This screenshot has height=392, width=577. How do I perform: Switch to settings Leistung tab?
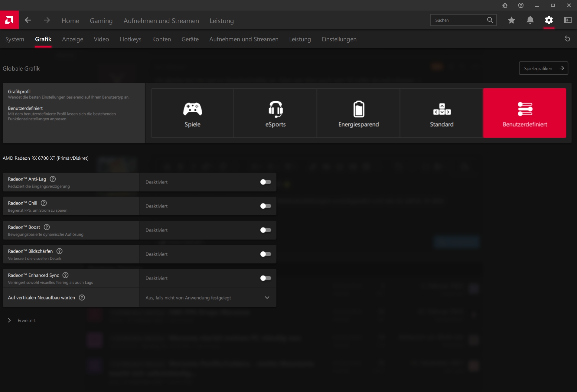pyautogui.click(x=300, y=39)
